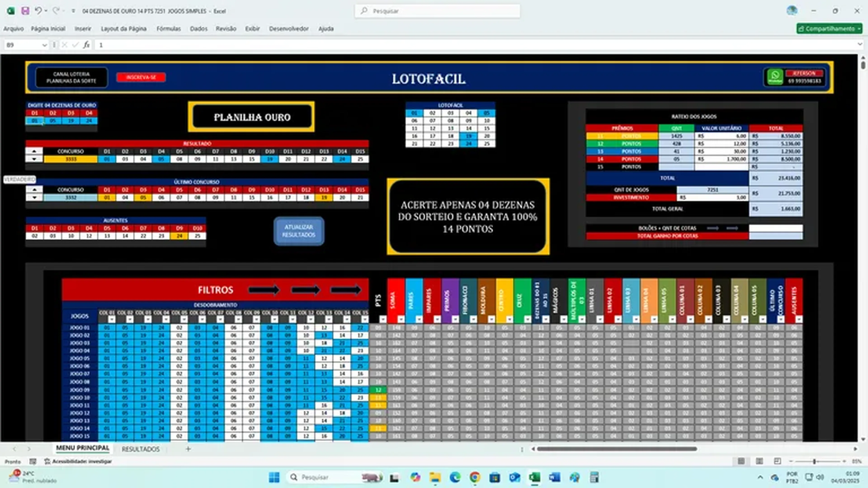This screenshot has height=488, width=868.
Task: Click the Windows Start button
Action: (274, 477)
